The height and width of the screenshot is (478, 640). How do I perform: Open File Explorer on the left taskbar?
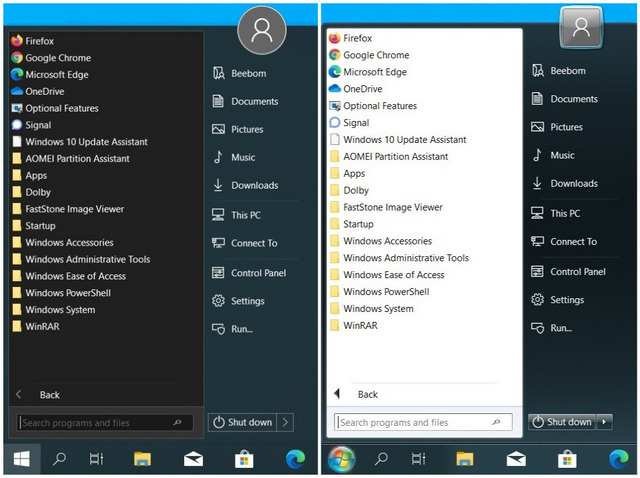coord(142,459)
